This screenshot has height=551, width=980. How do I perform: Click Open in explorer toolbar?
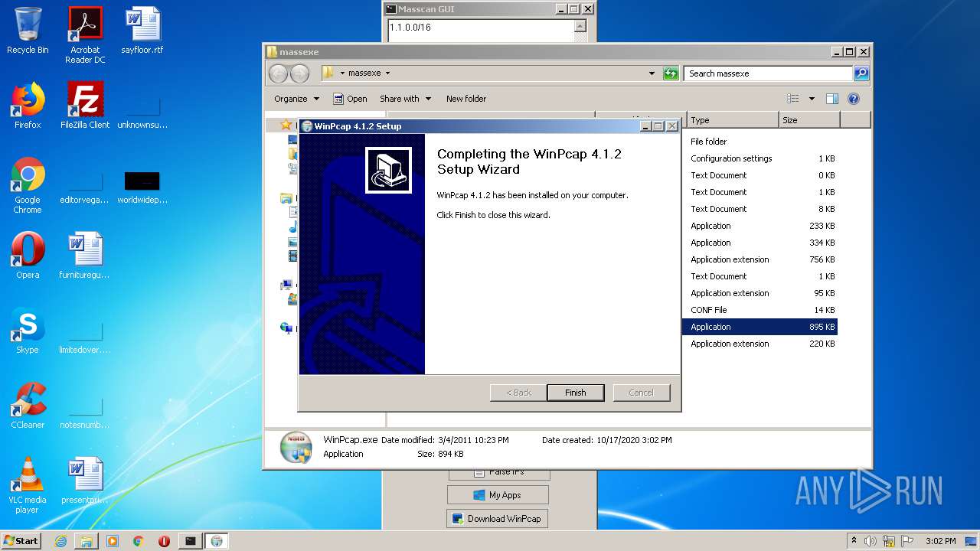(350, 99)
